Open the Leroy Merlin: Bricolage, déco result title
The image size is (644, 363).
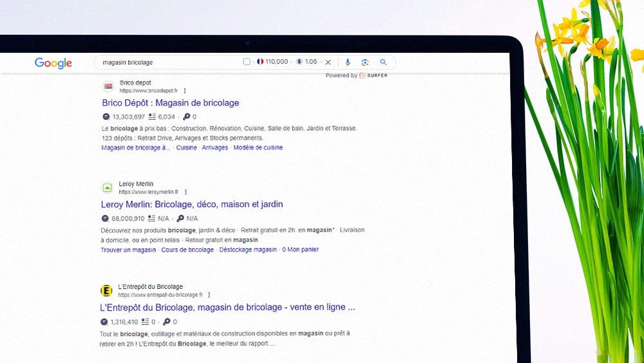[x=192, y=204]
